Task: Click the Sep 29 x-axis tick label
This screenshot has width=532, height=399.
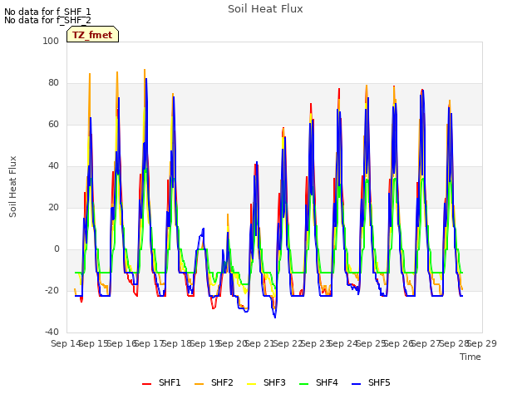Action: click(482, 343)
